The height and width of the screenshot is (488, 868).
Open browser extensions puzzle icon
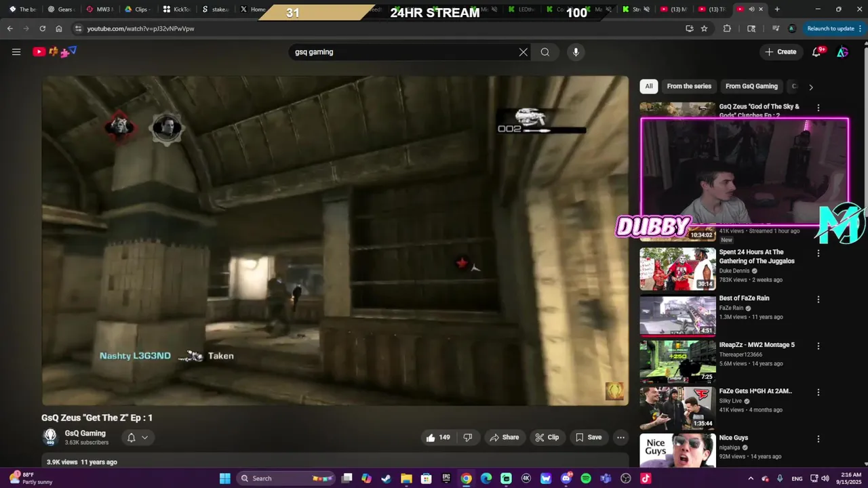(727, 28)
